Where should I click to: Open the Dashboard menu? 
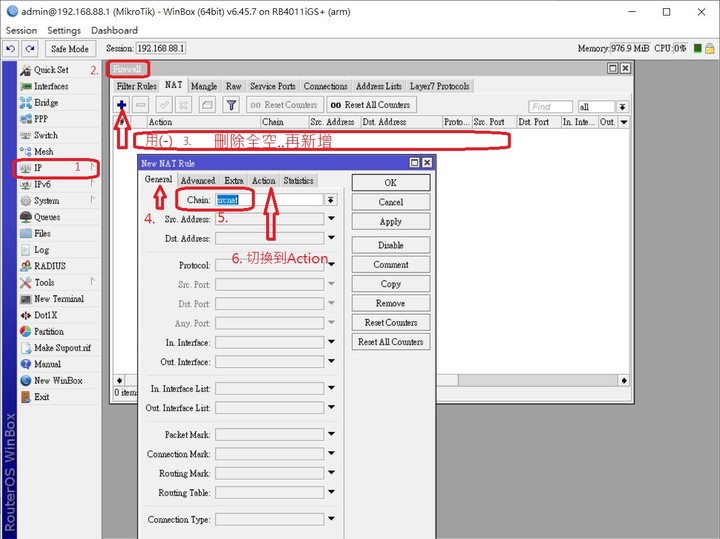click(x=114, y=30)
